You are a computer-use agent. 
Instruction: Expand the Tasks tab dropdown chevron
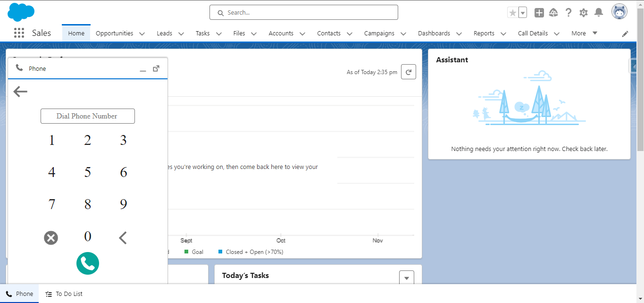(219, 34)
